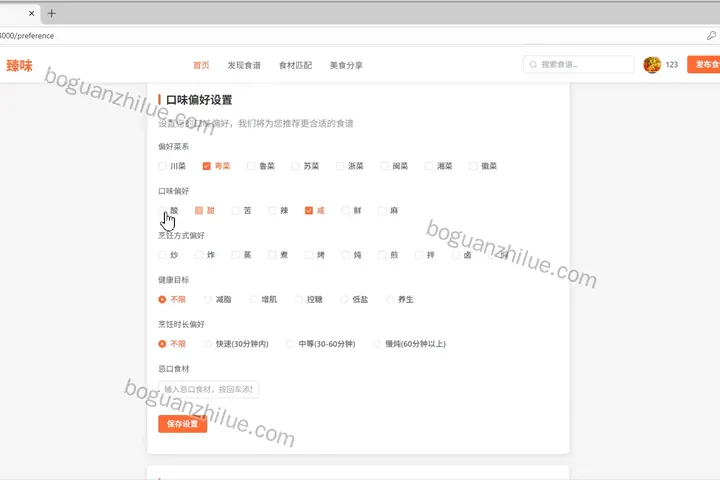Open the user avatar picture
This screenshot has width=720, height=480.
pos(652,65)
